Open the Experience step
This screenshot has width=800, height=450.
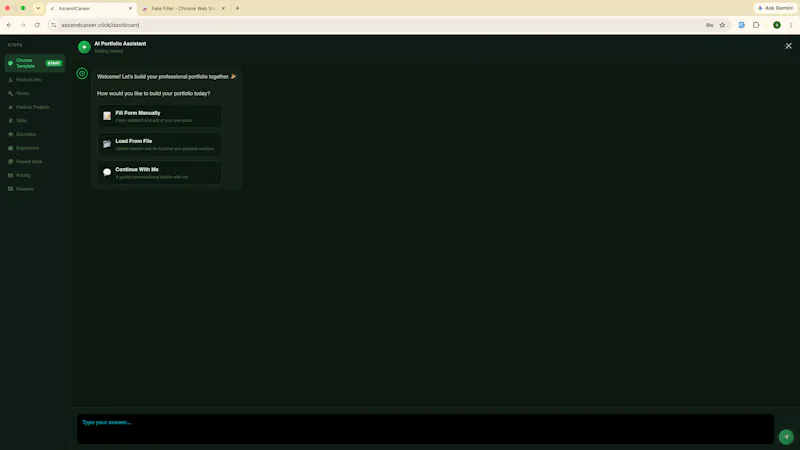pyautogui.click(x=27, y=148)
